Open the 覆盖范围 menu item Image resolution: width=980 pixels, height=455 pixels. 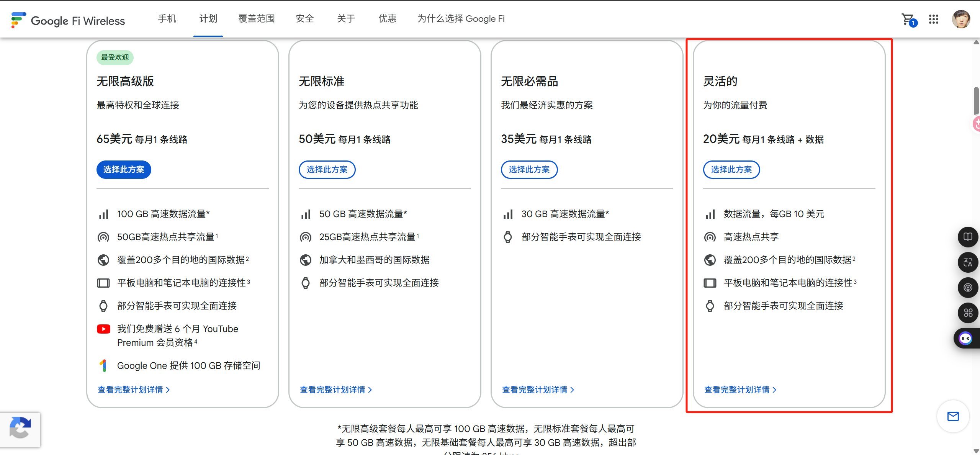point(256,19)
